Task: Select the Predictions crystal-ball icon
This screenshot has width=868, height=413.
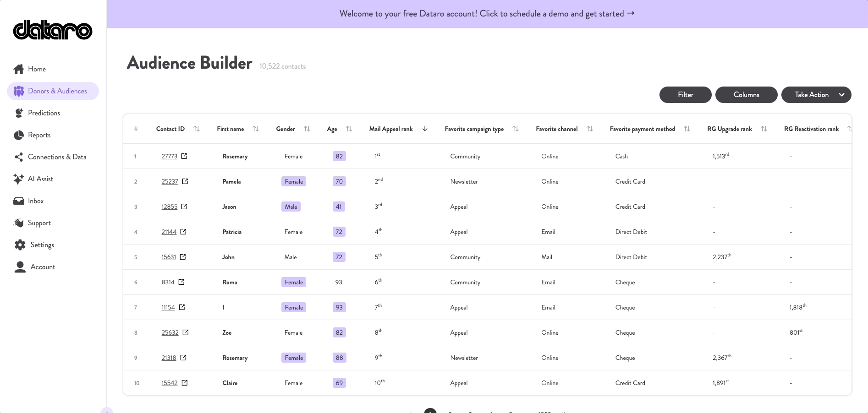Action: (x=19, y=113)
